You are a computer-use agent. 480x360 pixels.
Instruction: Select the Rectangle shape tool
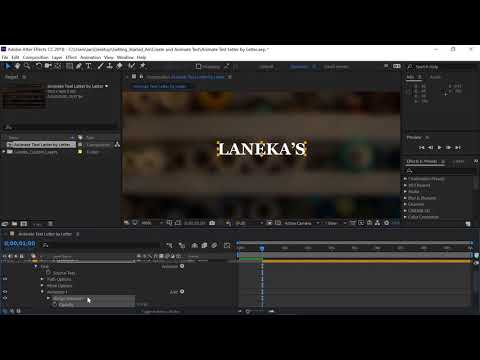click(x=69, y=66)
